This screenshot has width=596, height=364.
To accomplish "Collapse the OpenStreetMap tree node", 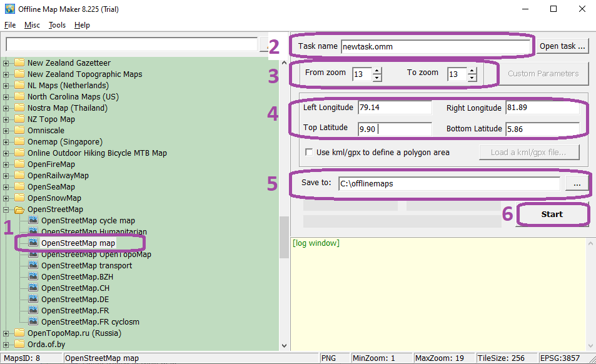I will coord(6,210).
